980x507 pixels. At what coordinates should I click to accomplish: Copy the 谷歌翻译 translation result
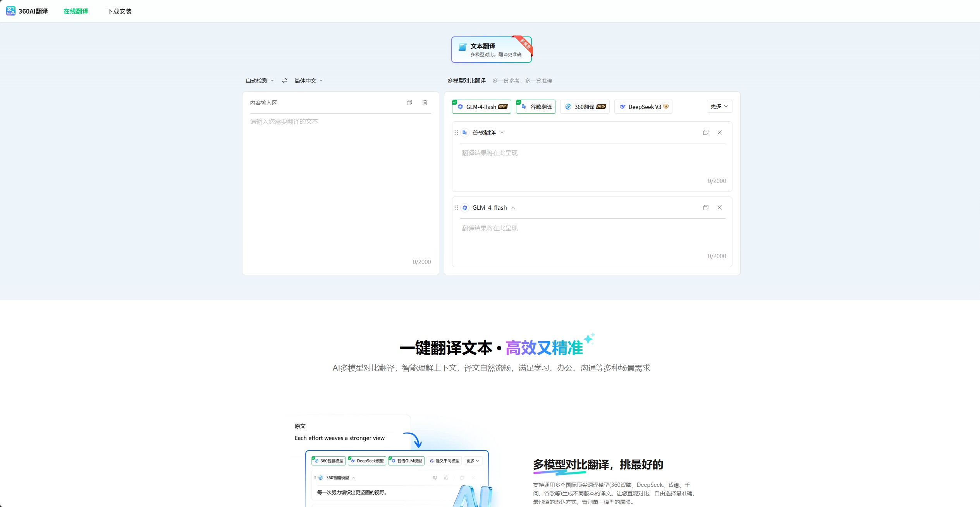point(706,133)
